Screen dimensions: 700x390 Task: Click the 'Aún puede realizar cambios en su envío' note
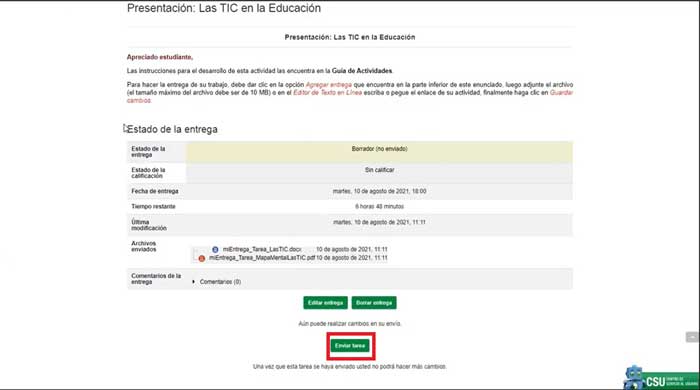[350, 324]
